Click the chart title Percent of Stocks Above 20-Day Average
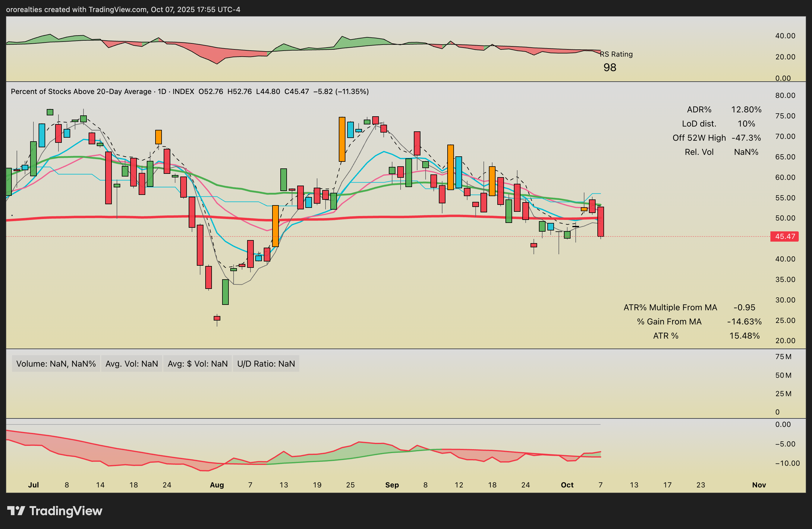812x529 pixels. 81,91
